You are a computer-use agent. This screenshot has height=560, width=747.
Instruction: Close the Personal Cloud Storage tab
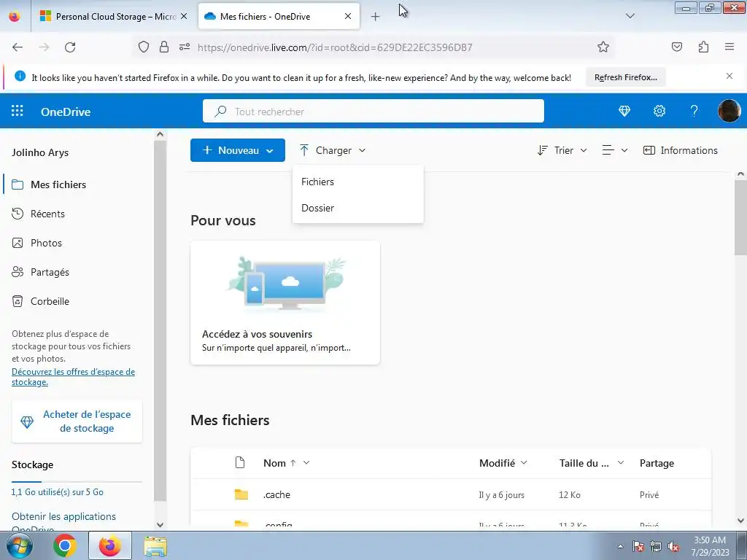click(184, 16)
